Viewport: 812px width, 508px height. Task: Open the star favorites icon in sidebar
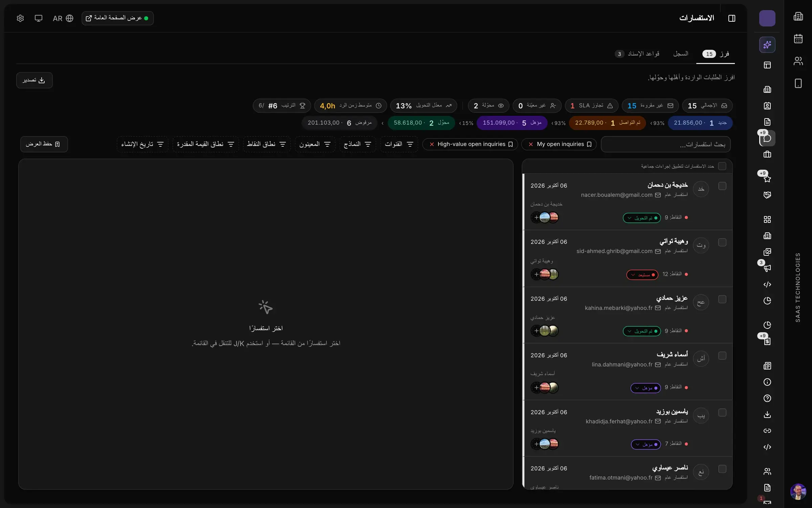click(x=767, y=179)
